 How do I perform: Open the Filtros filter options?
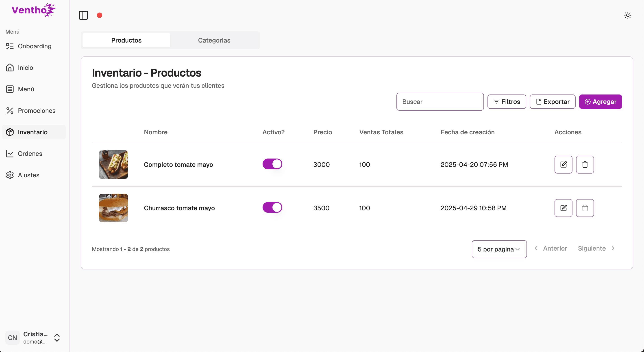(x=507, y=102)
